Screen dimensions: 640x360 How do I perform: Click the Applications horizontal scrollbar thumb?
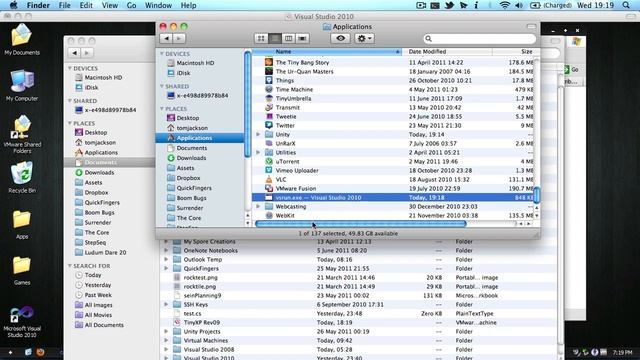(360, 224)
